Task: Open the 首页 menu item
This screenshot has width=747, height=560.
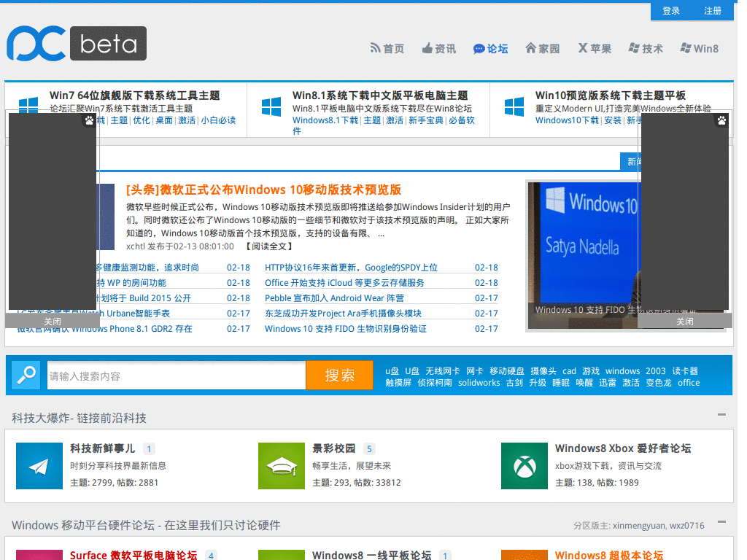Action: coord(387,48)
